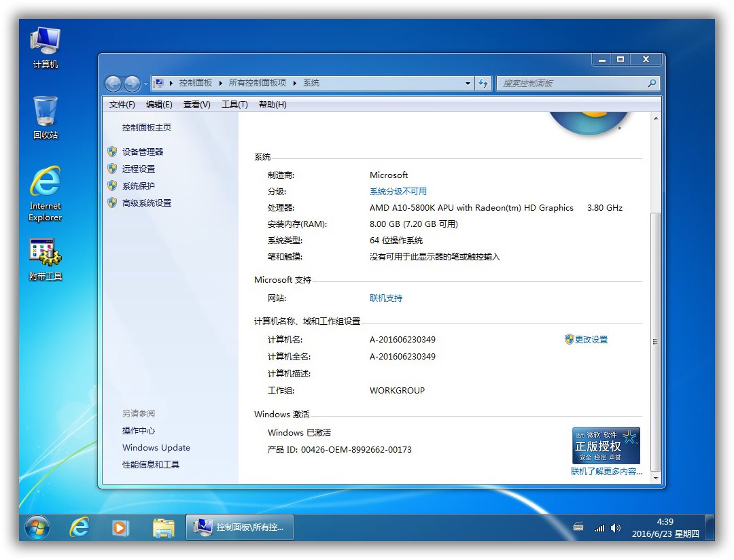Expand the arrow after 控制面板 breadcrumb

tap(220, 84)
